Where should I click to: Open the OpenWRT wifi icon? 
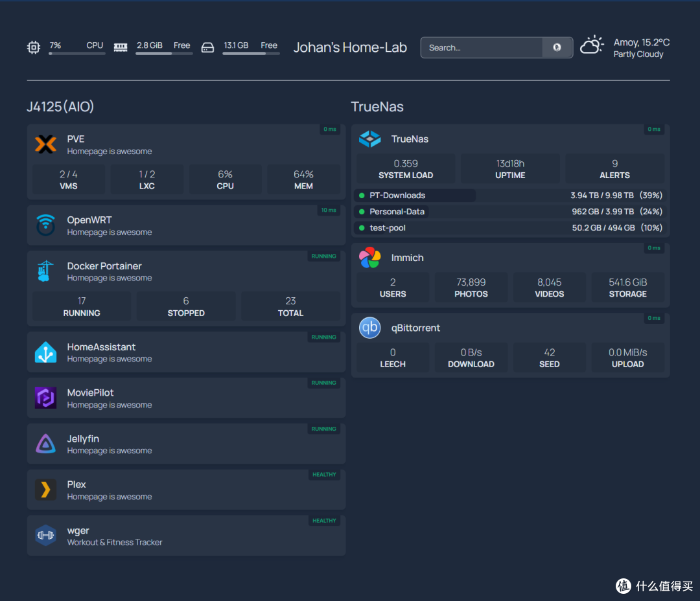coord(45,225)
